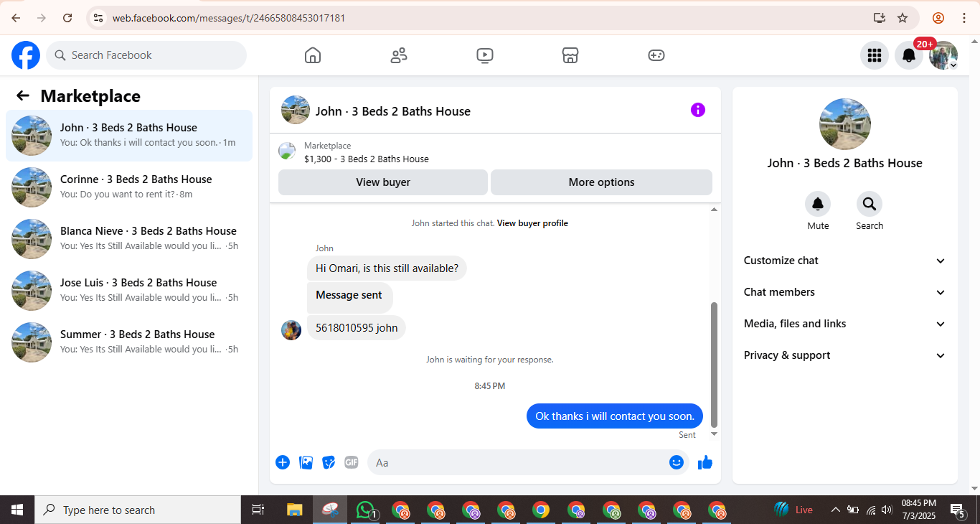Bookmark this page with the star icon

[x=903, y=18]
